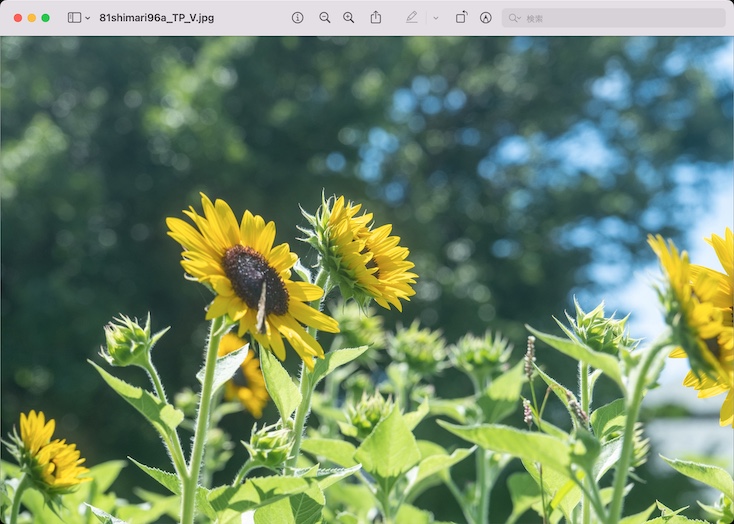Zoom in on the sunflower image
Image resolution: width=734 pixels, height=524 pixels.
[348, 18]
